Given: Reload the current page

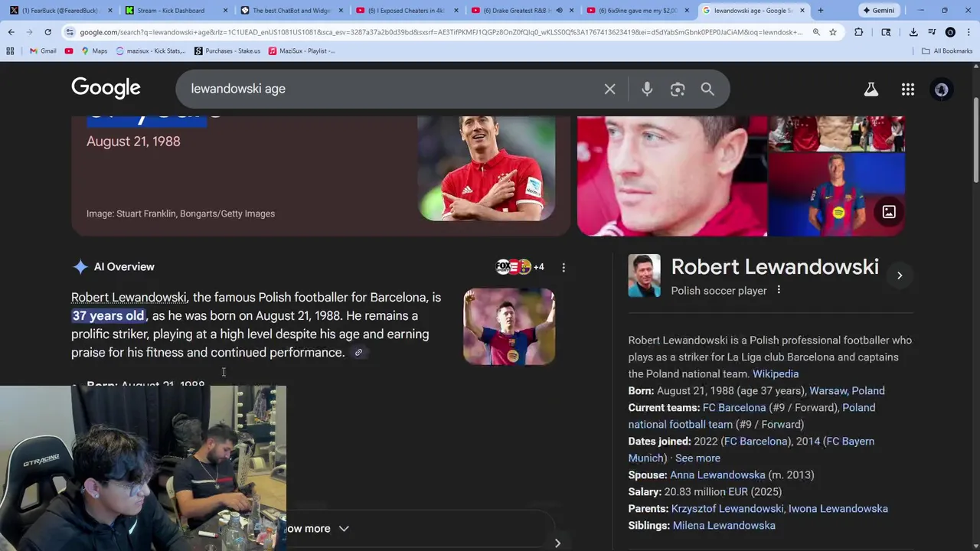Looking at the screenshot, I should tap(47, 32).
